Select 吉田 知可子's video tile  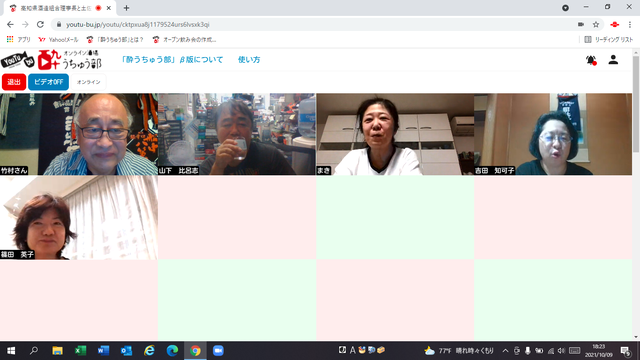click(553, 134)
